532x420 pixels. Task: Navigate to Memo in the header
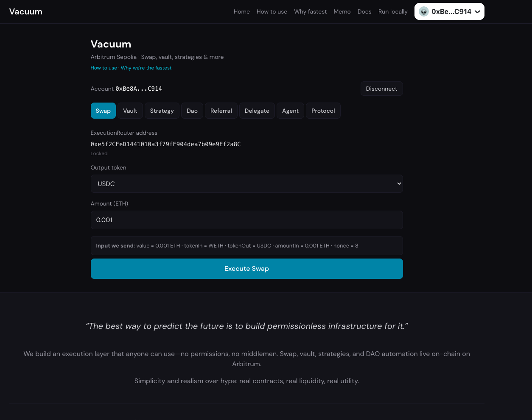(342, 12)
